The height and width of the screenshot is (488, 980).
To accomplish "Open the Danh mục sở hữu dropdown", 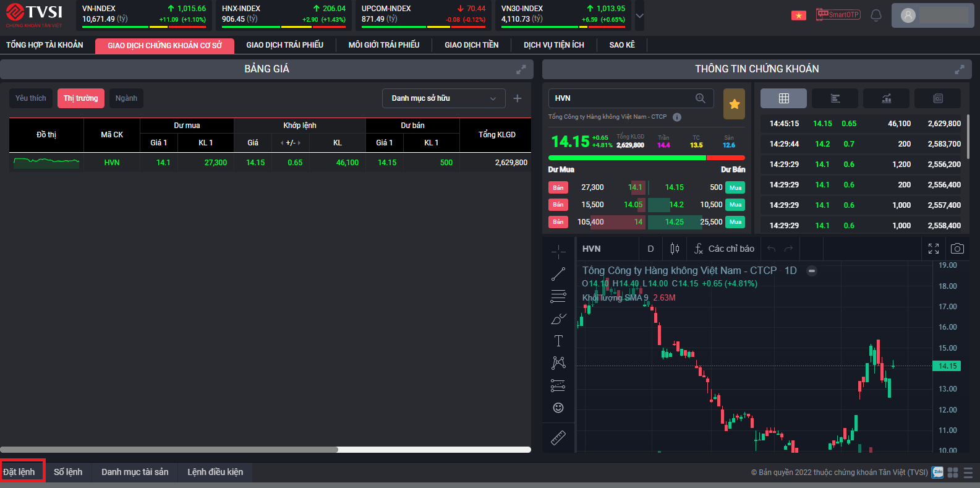I will click(443, 98).
